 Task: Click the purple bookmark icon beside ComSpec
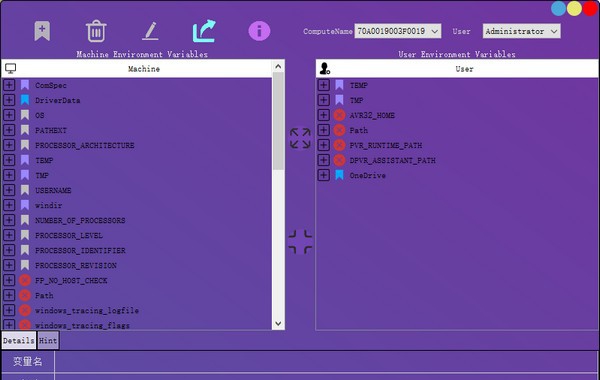click(x=25, y=85)
